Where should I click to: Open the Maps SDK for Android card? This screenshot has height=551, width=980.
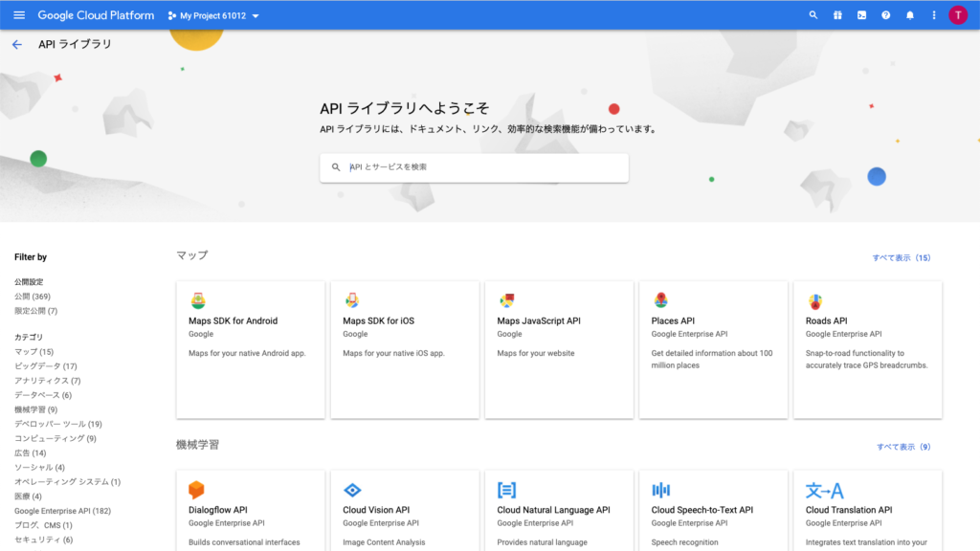[251, 349]
